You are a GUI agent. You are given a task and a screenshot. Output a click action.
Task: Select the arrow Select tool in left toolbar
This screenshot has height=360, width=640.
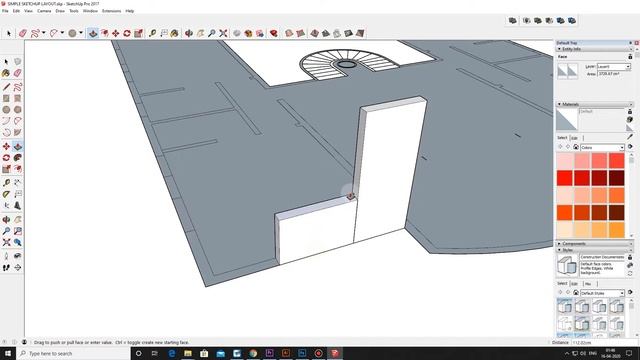pyautogui.click(x=6, y=62)
